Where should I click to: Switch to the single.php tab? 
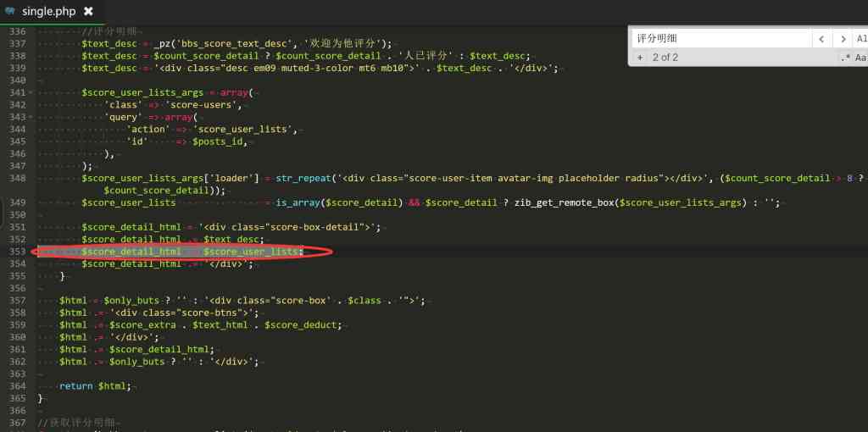51,11
